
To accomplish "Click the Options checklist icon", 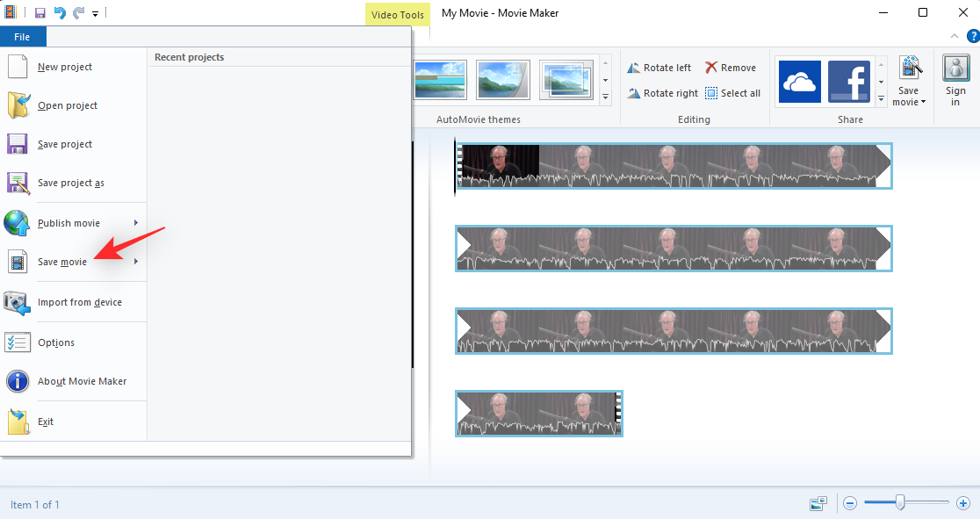I will coord(18,342).
